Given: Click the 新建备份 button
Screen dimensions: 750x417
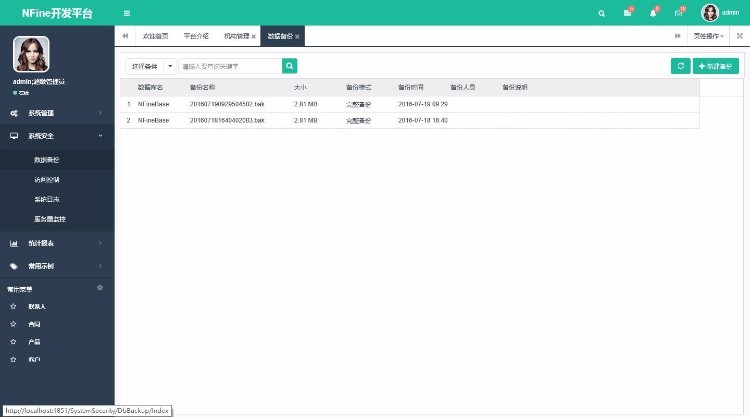Looking at the screenshot, I should pos(716,66).
